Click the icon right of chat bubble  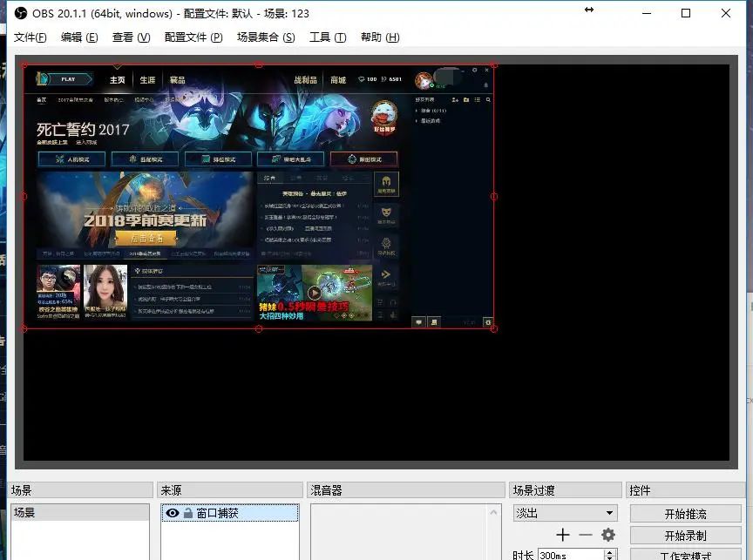pyautogui.click(x=434, y=322)
